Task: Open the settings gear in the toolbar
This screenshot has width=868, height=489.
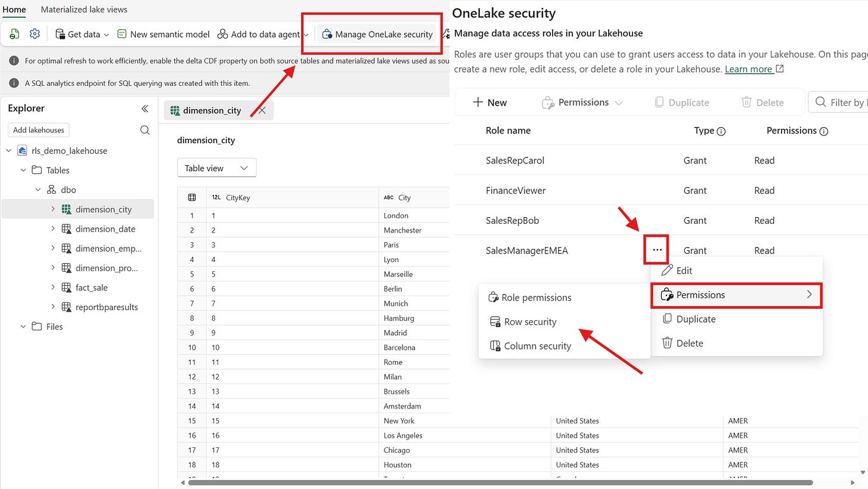Action: [35, 34]
